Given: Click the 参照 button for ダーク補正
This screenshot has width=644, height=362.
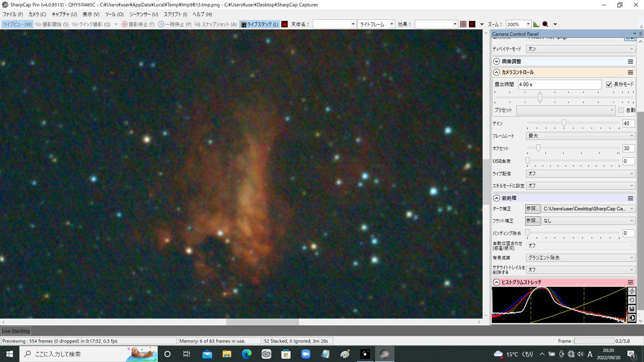Looking at the screenshot, I should tap(532, 208).
